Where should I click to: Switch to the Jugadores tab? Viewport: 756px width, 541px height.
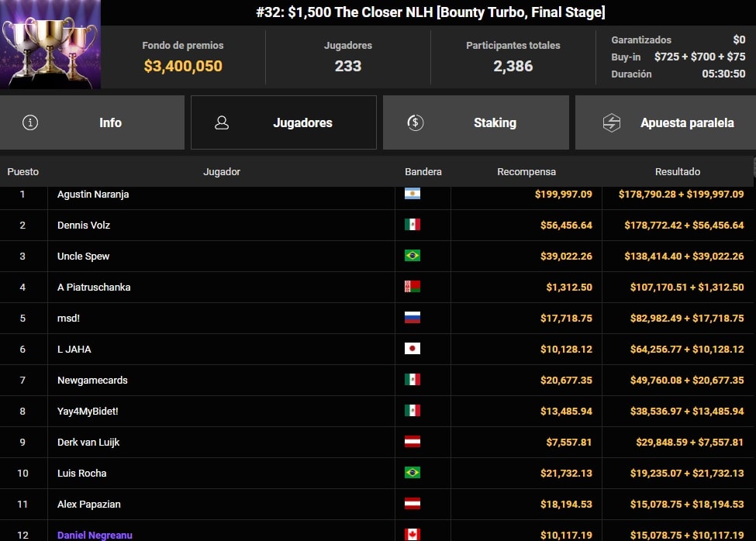(x=283, y=122)
